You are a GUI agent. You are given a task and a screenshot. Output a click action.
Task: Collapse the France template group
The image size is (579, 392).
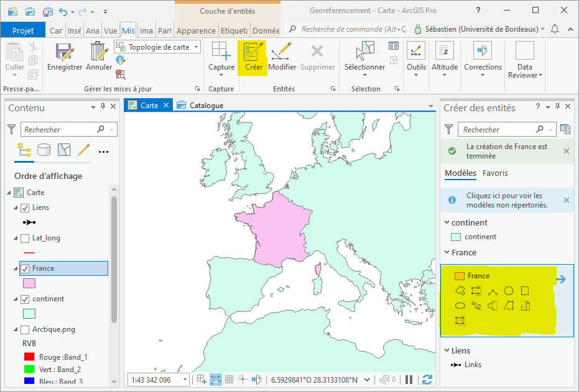tap(447, 252)
